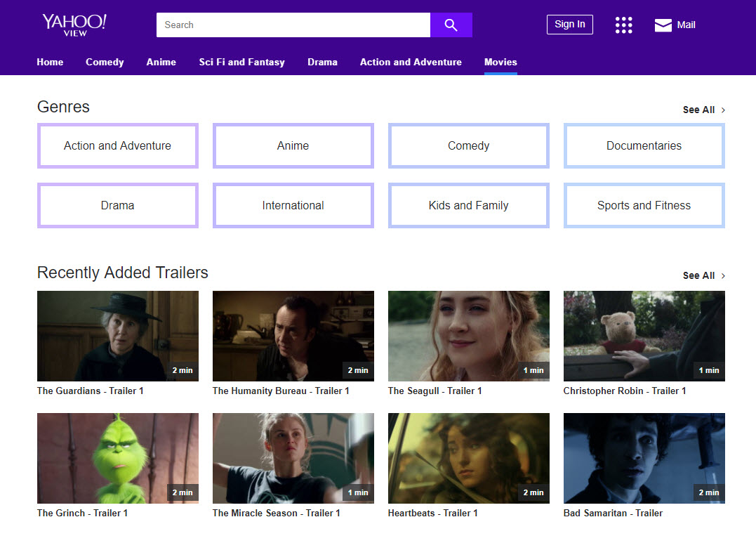Screen dimensions: 756x543
Task: Open the Bad Samaritan trailer thumbnail
Action: tap(644, 458)
